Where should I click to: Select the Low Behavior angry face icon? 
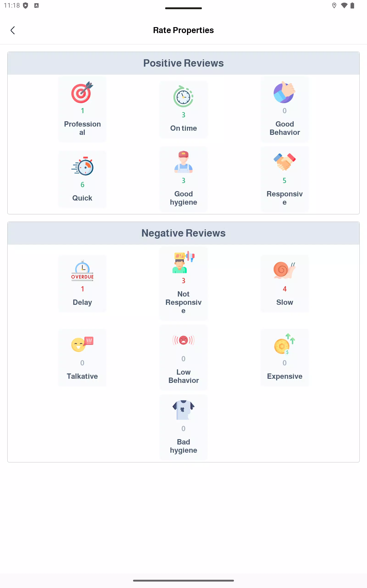tap(183, 340)
